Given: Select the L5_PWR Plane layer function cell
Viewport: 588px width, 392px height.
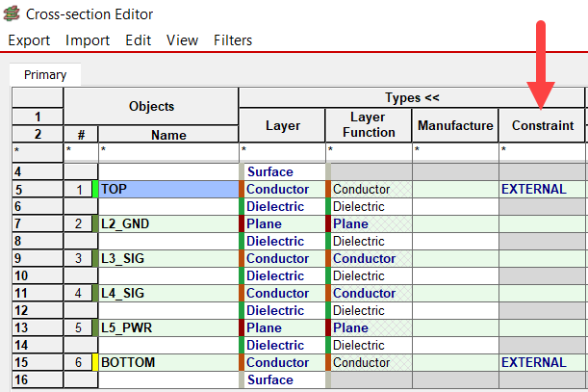Looking at the screenshot, I should (371, 328).
